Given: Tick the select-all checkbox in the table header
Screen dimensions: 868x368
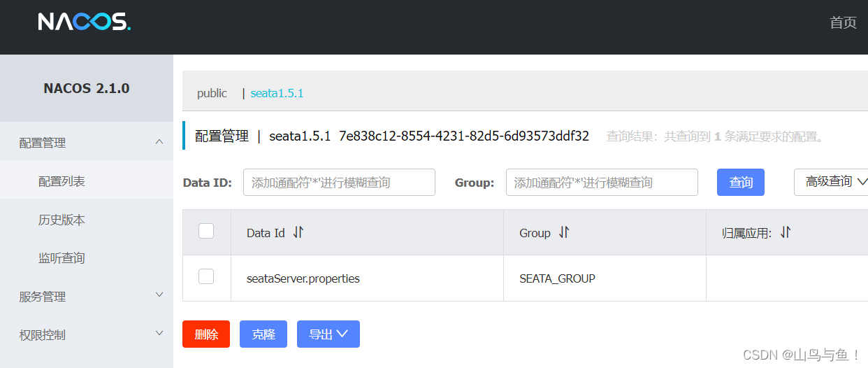Looking at the screenshot, I should pos(206,231).
